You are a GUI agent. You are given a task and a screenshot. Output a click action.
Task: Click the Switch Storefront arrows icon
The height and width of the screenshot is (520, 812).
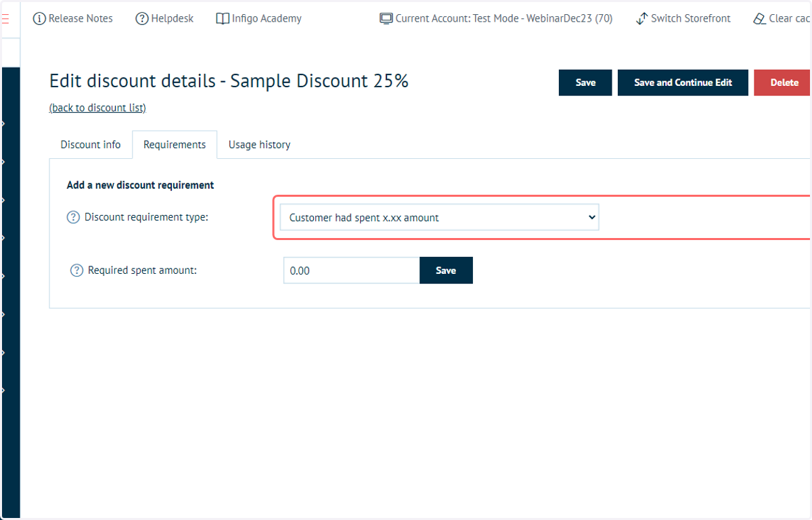pos(642,18)
